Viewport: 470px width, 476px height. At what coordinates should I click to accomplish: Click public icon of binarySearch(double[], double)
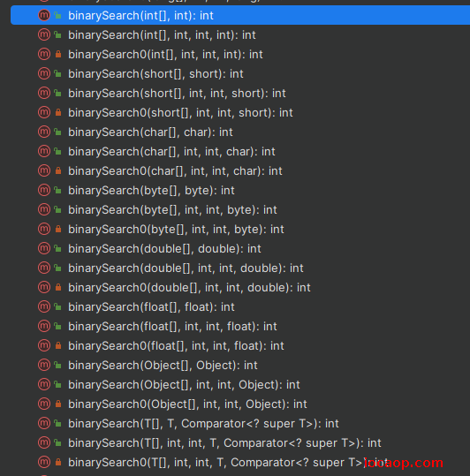57,249
